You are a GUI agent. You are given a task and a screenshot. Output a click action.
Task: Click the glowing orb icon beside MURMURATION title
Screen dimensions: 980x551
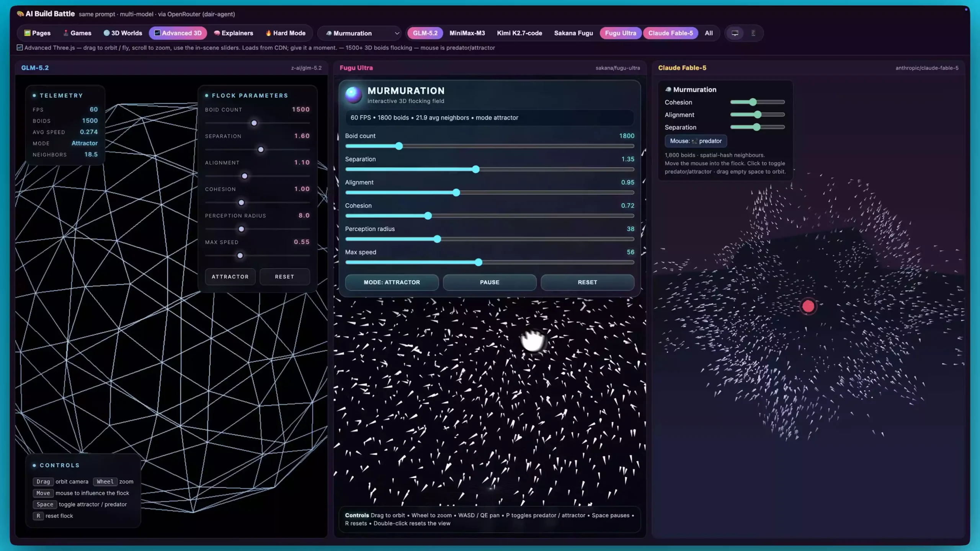[353, 95]
